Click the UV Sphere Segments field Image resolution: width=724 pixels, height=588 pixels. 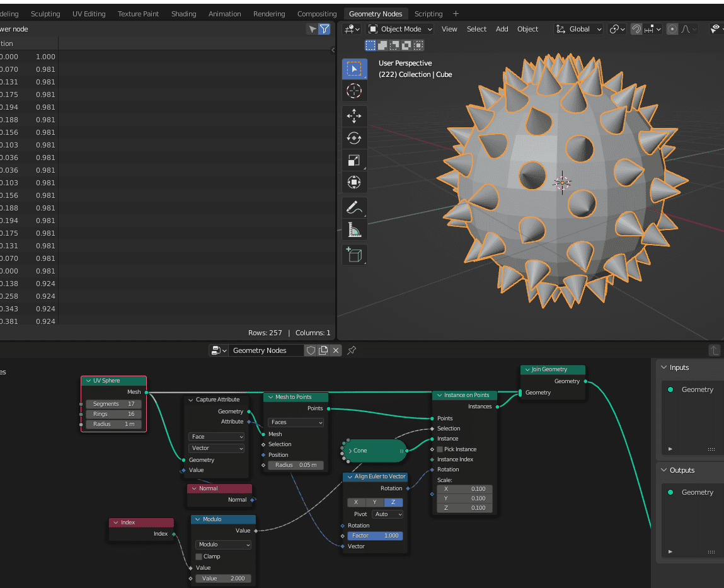click(x=113, y=404)
